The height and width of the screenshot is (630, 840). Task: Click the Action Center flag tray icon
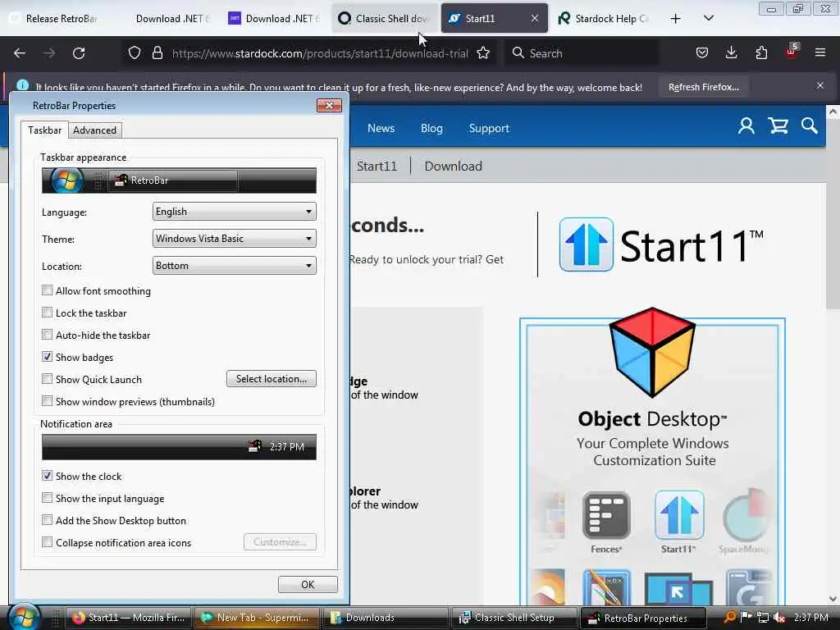(746, 617)
